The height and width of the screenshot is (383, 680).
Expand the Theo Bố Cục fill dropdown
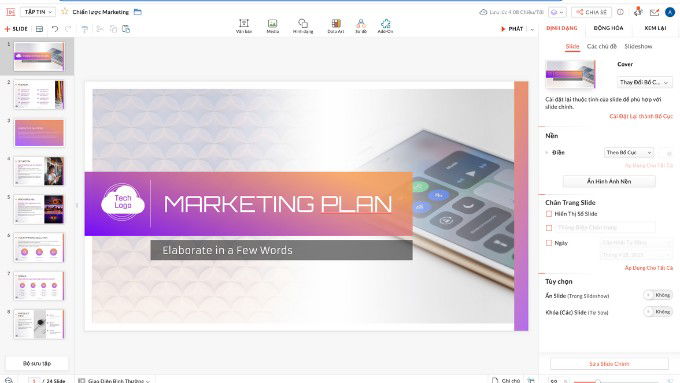pos(628,152)
